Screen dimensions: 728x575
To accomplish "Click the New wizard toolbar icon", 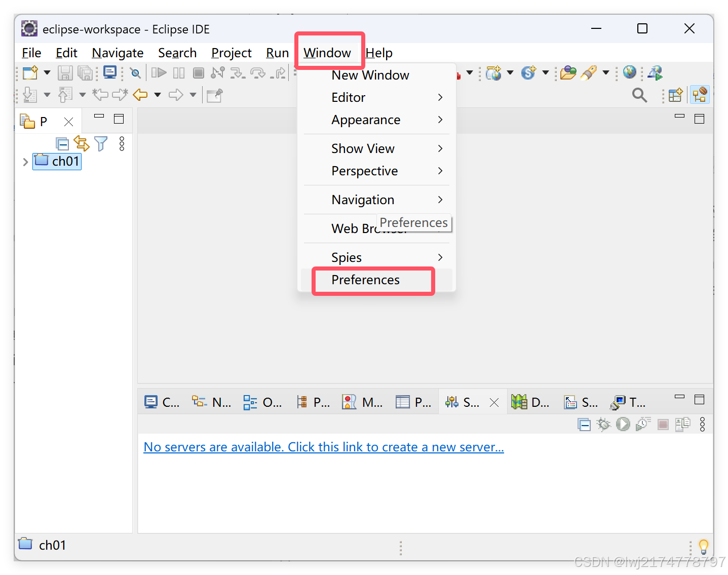I will point(30,73).
